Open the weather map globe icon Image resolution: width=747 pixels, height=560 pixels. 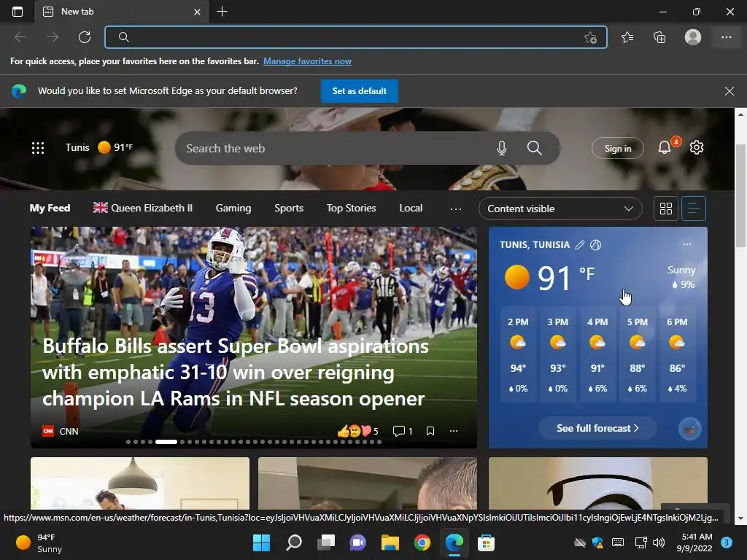[595, 245]
